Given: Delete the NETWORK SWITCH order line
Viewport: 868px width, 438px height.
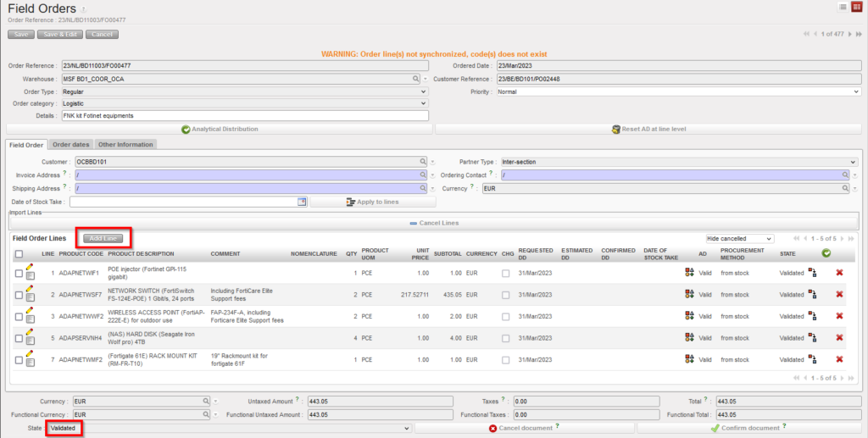Looking at the screenshot, I should click(x=839, y=294).
